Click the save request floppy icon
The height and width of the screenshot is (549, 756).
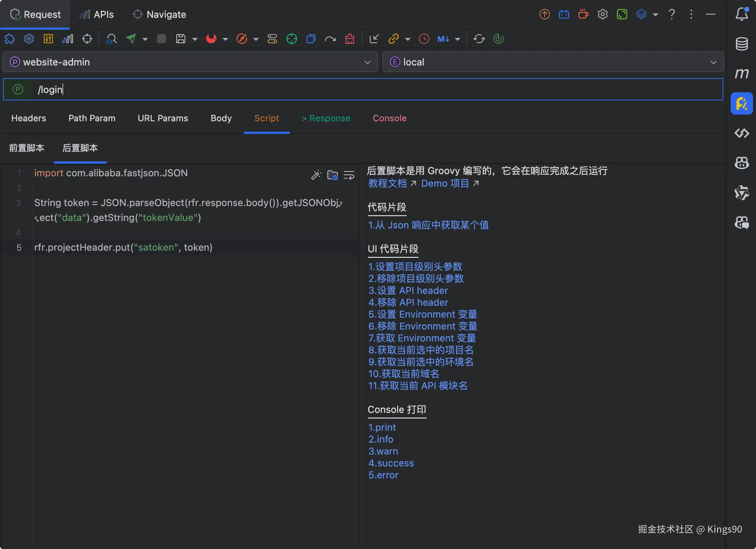click(181, 39)
